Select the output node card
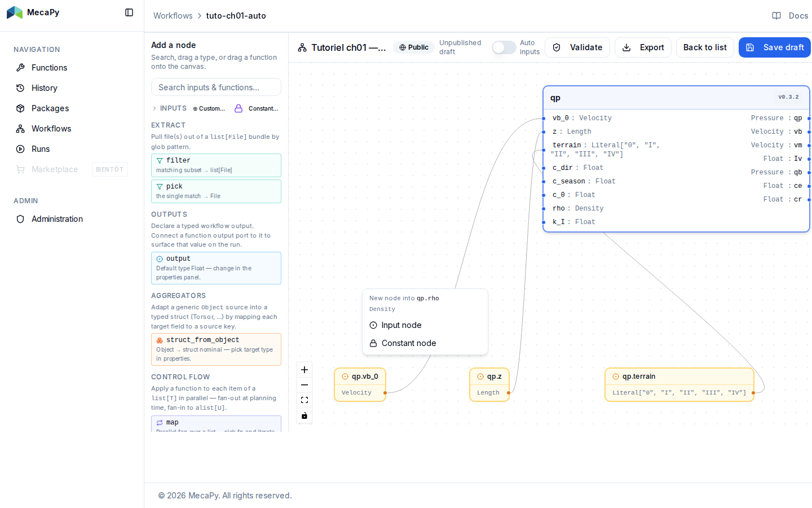Viewport: 812px width, 508px height. [x=216, y=268]
